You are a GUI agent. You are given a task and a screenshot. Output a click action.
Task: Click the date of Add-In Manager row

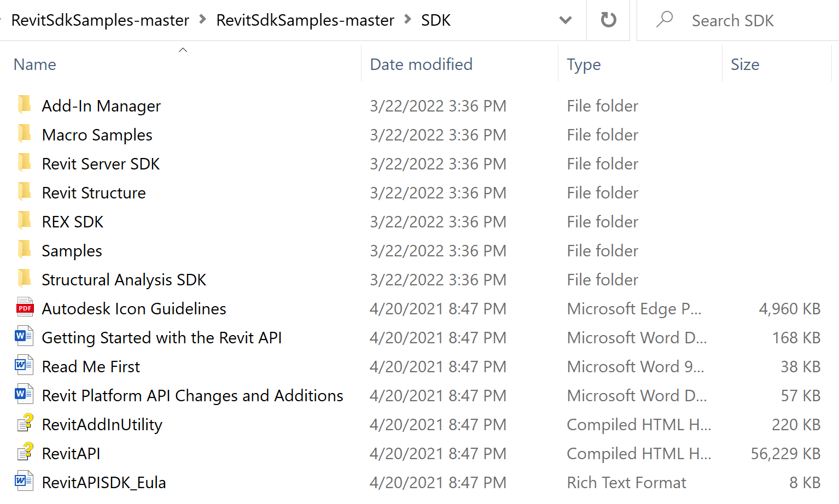[x=438, y=106]
